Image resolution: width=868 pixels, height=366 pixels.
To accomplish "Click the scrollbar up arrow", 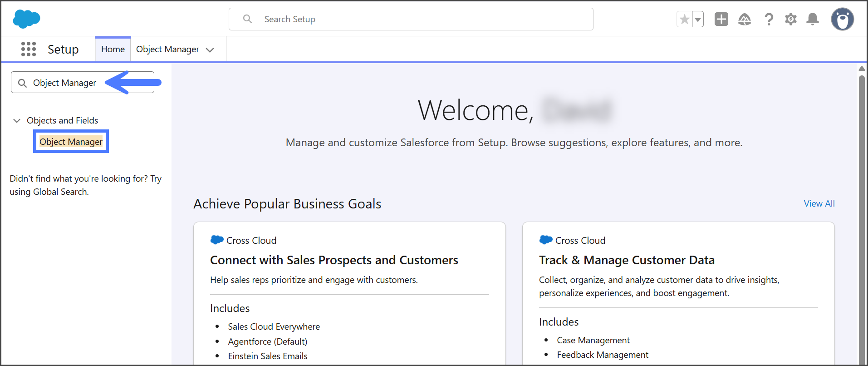I will tap(861, 69).
